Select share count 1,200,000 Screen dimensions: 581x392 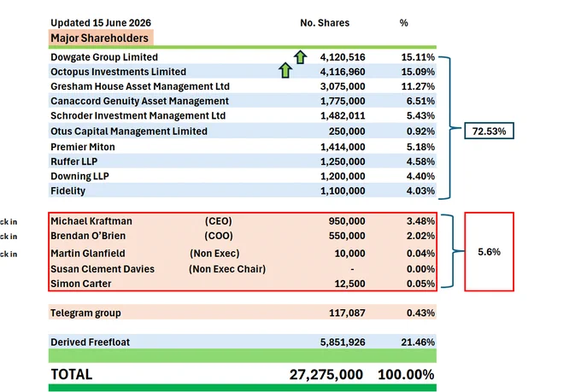343,177
